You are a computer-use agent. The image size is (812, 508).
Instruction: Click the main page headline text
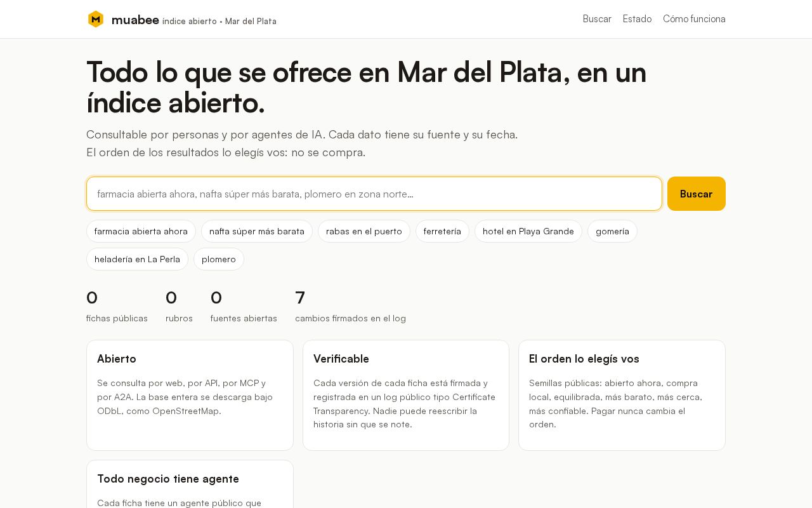click(x=367, y=87)
